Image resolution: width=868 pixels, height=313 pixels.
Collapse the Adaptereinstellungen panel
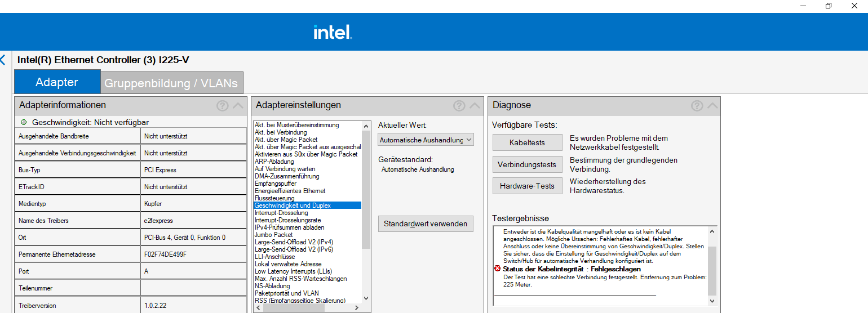[x=475, y=105]
